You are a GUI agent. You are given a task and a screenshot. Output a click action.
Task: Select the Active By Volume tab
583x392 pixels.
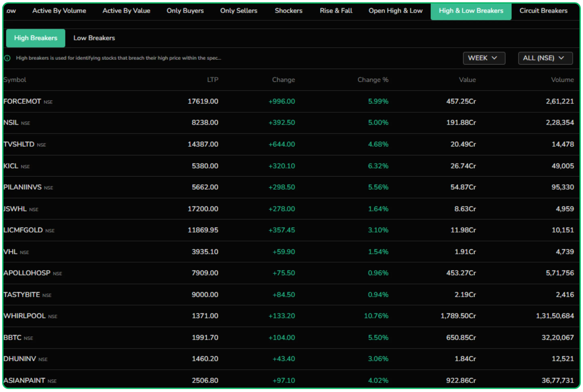click(59, 11)
